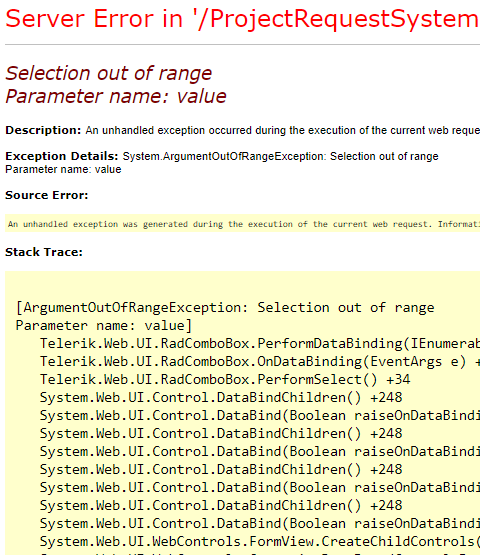Click the System.ArgumentOutOfRangeException text
This screenshot has height=555, width=480.
(x=224, y=156)
